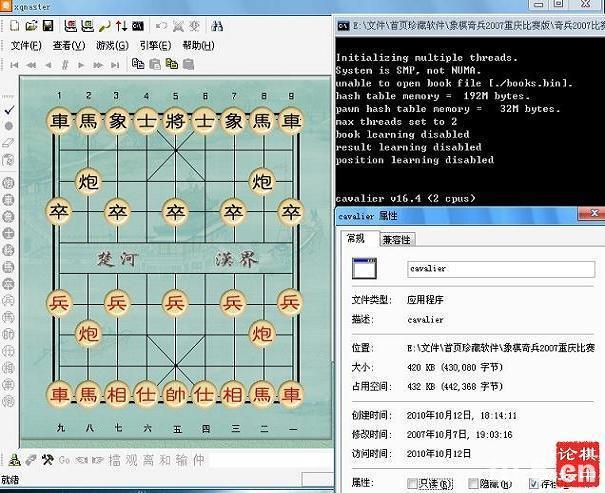The image size is (605, 493).
Task: Click the undo move arrow icon
Action: [x=161, y=26]
